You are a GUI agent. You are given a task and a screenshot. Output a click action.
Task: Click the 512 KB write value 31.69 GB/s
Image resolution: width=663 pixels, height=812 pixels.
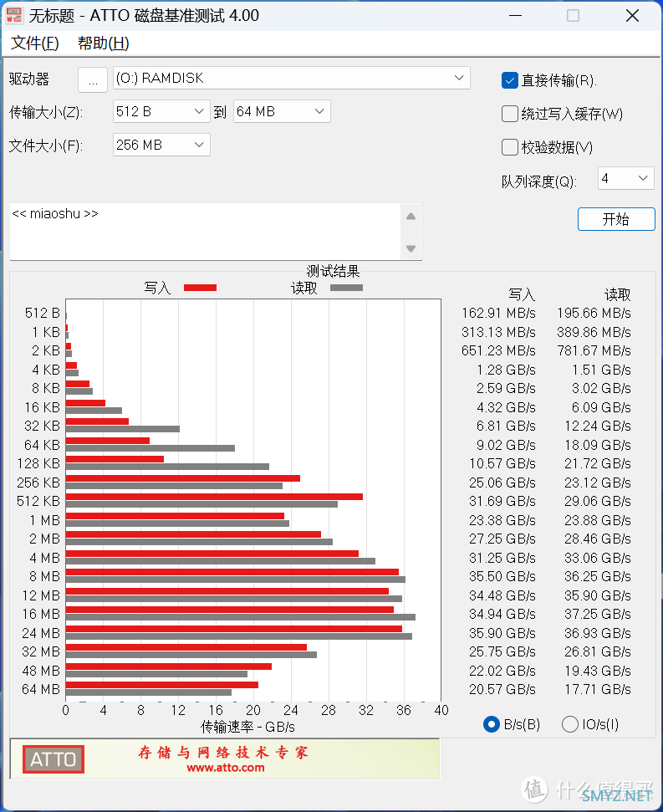502,501
